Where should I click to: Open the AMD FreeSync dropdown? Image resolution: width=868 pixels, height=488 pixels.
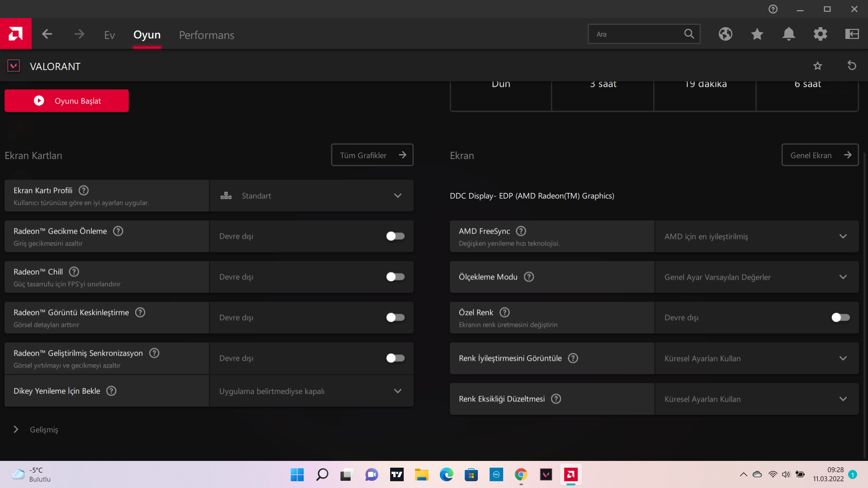tap(756, 236)
